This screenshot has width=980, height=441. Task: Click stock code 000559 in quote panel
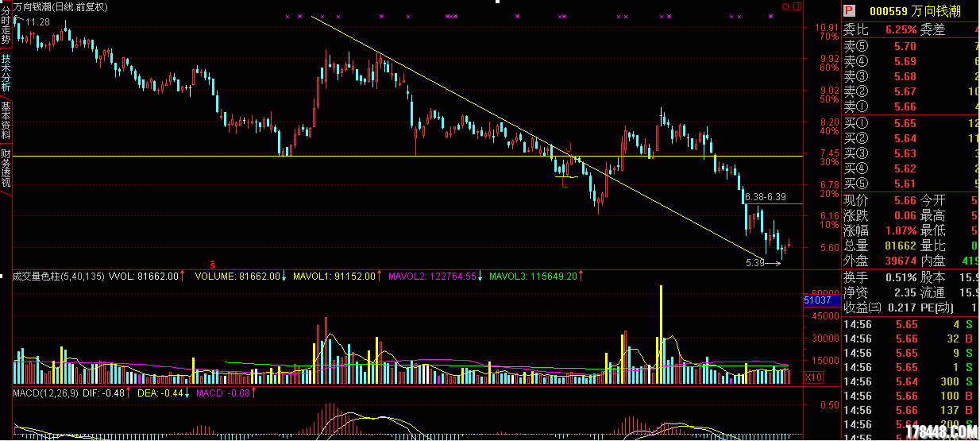887,11
